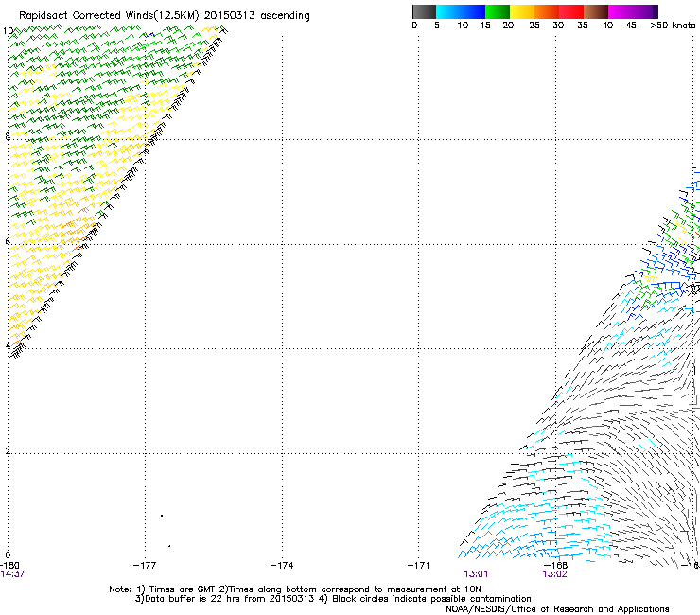Click the -171 longitude axis label

419,566
